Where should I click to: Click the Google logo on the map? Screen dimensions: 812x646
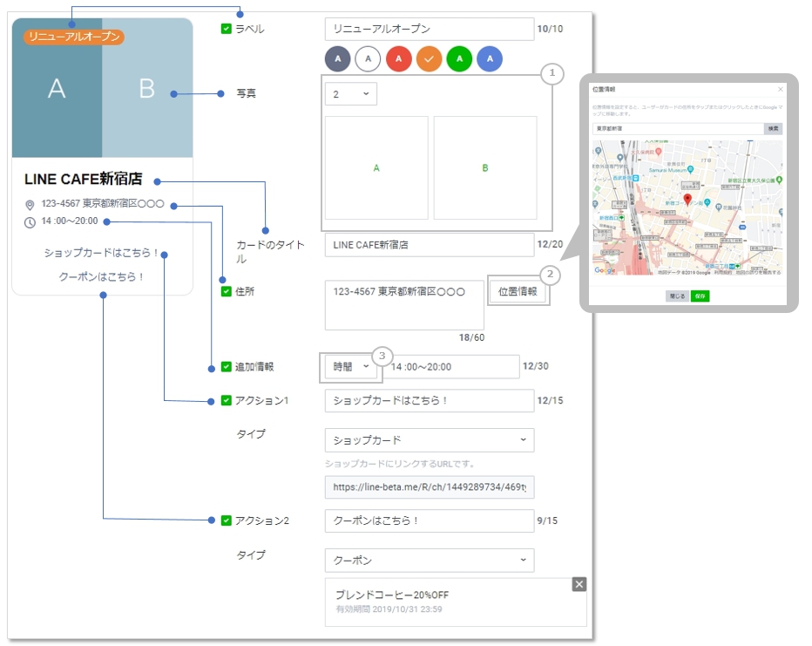click(605, 271)
